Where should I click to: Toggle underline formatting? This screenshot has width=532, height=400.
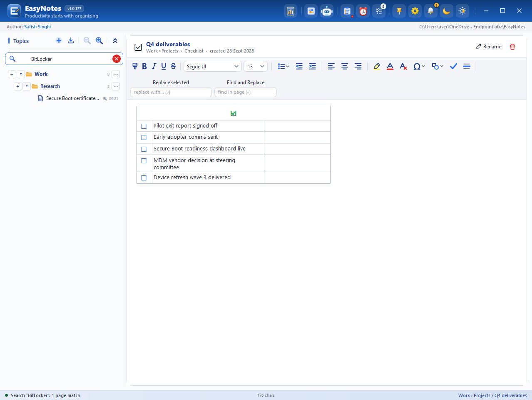164,66
